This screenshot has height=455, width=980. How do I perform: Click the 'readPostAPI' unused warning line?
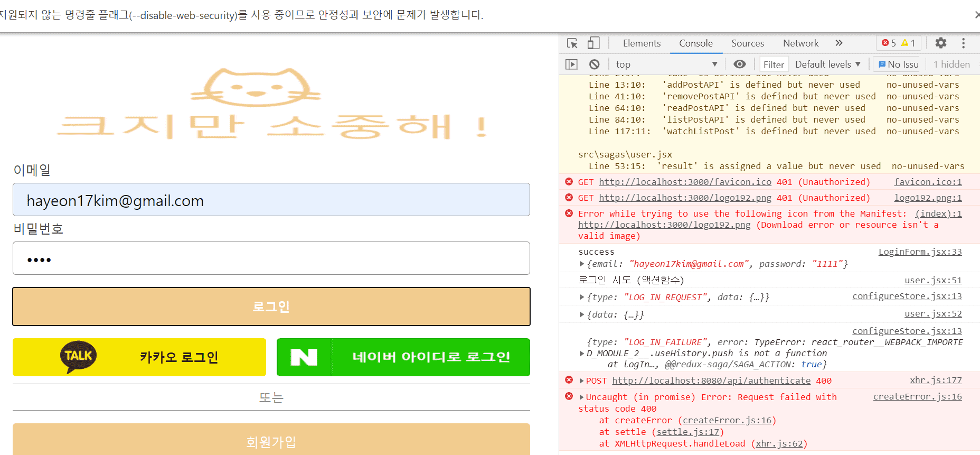(x=774, y=108)
